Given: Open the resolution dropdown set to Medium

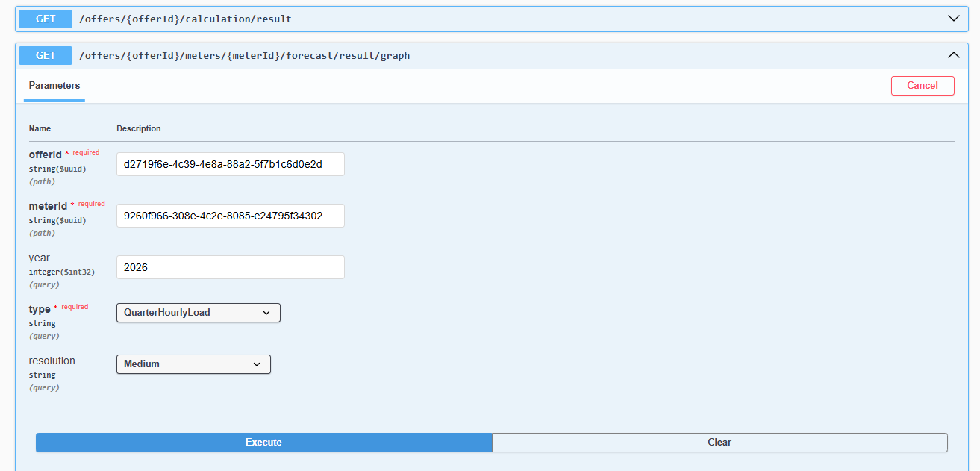Looking at the screenshot, I should coord(193,364).
